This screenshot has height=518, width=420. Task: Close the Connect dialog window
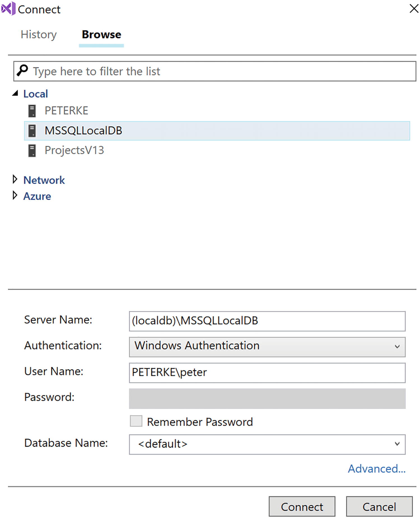(x=414, y=9)
